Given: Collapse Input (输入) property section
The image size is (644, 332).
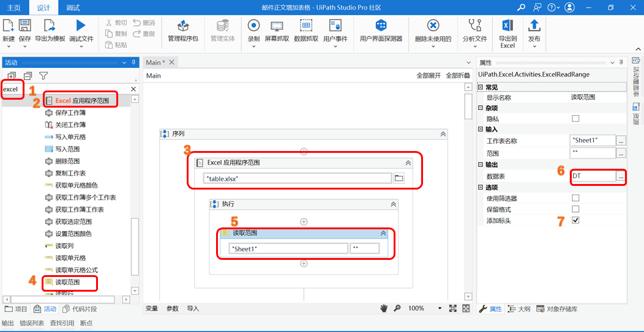Looking at the screenshot, I should coord(481,129).
